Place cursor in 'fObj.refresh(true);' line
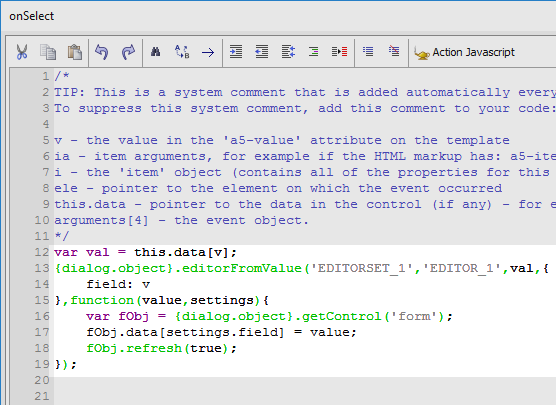The width and height of the screenshot is (556, 405). [x=161, y=348]
